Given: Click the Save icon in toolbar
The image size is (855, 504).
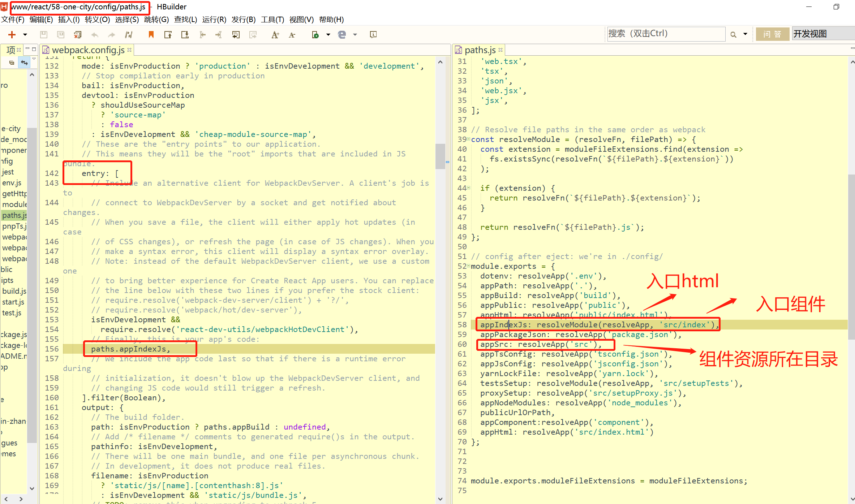Looking at the screenshot, I should (43, 35).
